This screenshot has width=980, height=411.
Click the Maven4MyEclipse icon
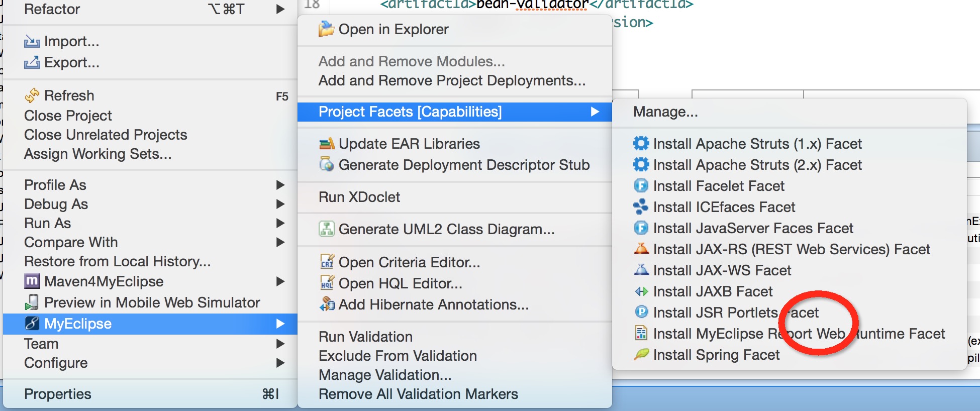(32, 281)
